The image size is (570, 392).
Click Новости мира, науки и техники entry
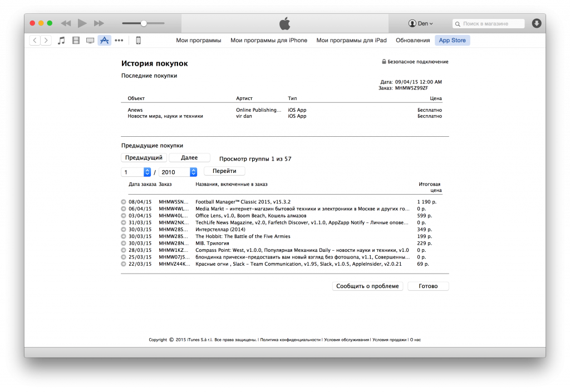pos(165,116)
